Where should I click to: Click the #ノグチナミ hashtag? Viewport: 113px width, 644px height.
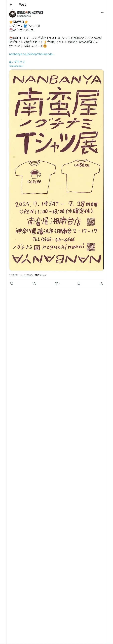17,62
